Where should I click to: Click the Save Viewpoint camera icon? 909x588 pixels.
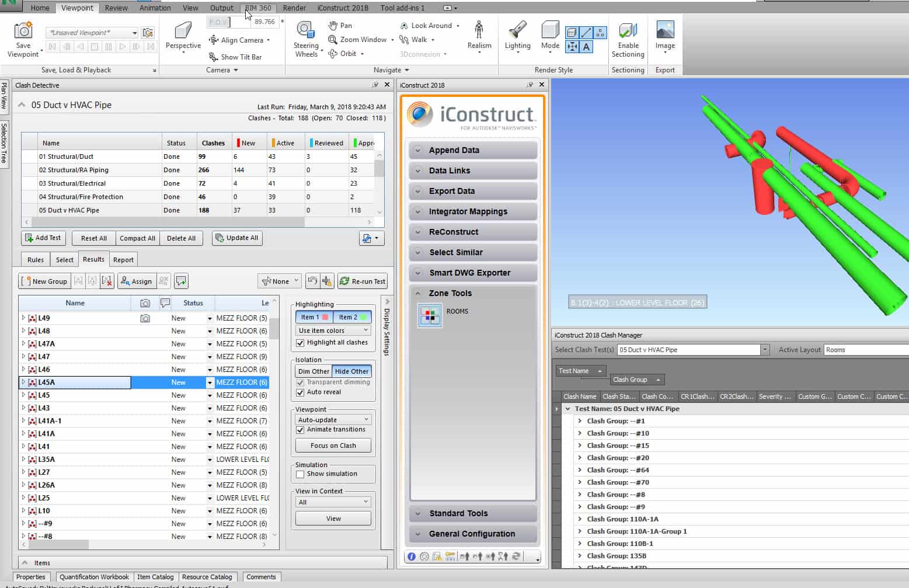pos(23,31)
